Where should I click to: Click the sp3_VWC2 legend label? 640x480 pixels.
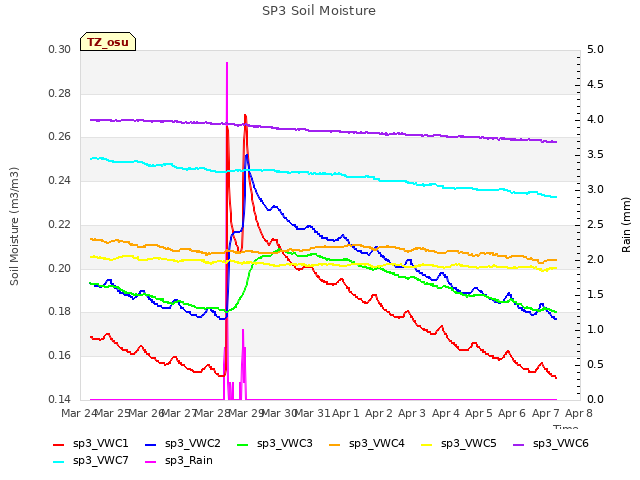point(193,443)
